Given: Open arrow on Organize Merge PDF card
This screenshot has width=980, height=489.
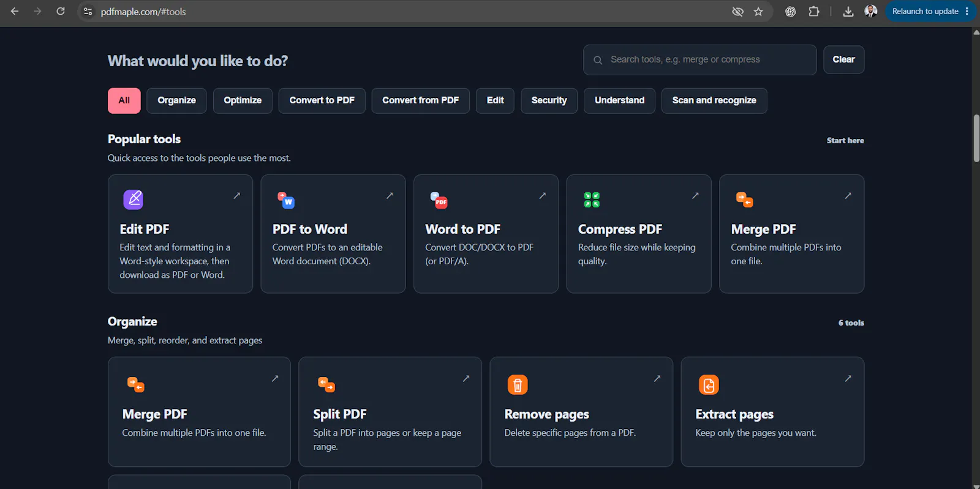Looking at the screenshot, I should coord(275,379).
